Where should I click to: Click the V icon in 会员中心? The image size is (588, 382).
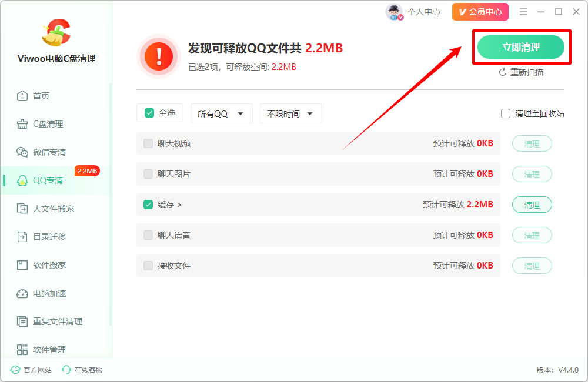pos(462,12)
